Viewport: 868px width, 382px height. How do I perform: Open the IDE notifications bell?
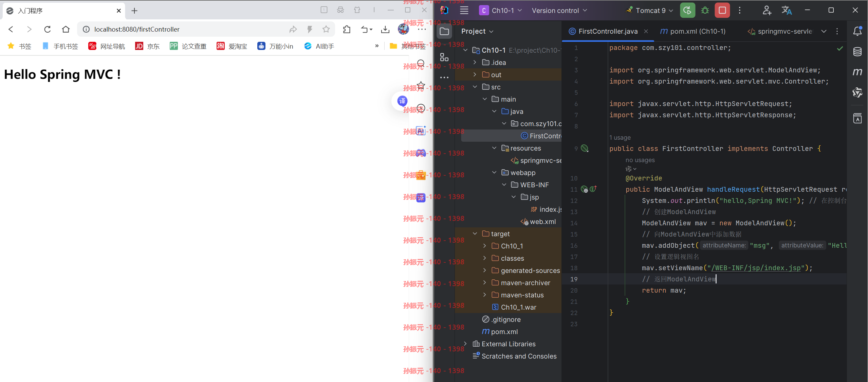point(857,31)
